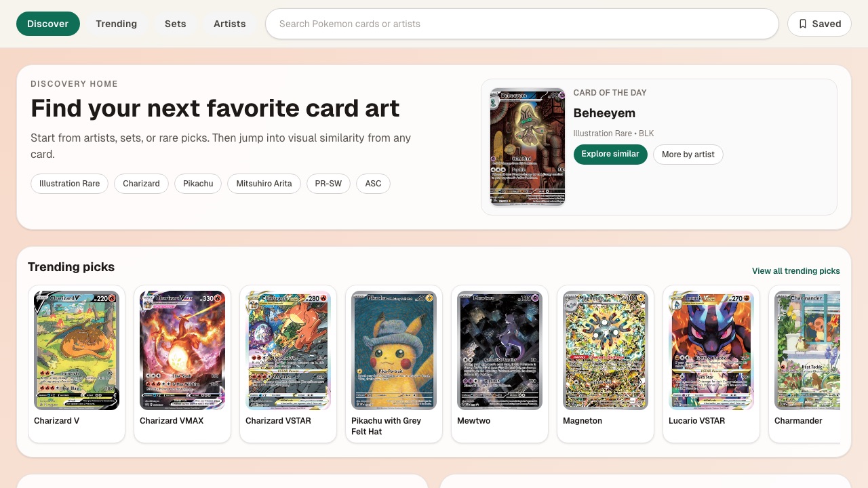Viewport: 868px width, 488px height.
Task: Open the Trending tab
Action: (x=116, y=24)
